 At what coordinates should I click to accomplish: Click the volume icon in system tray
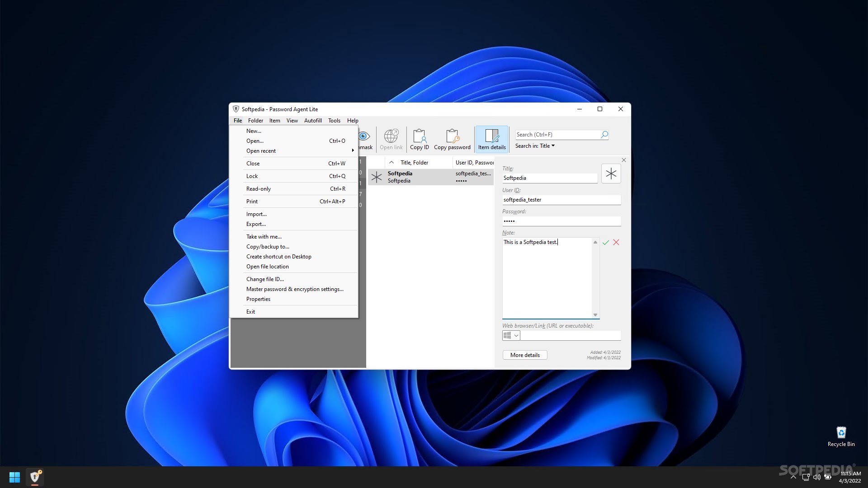tap(817, 477)
